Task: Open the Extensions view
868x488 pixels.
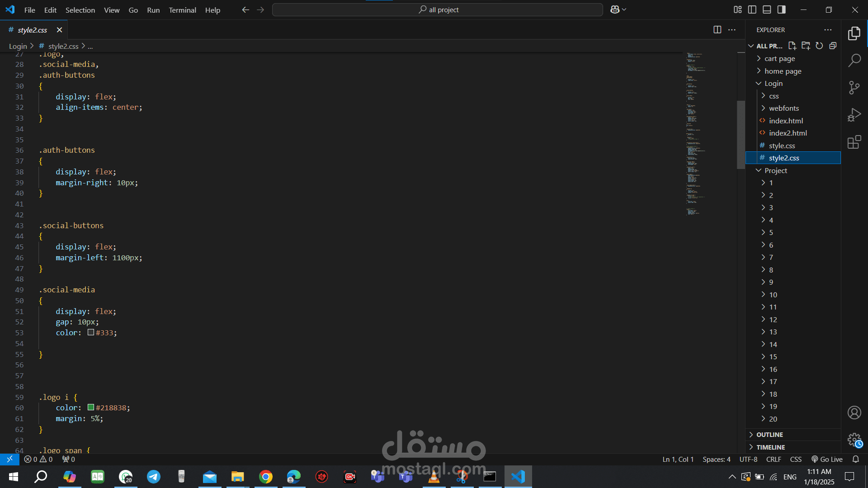Action: (x=854, y=142)
